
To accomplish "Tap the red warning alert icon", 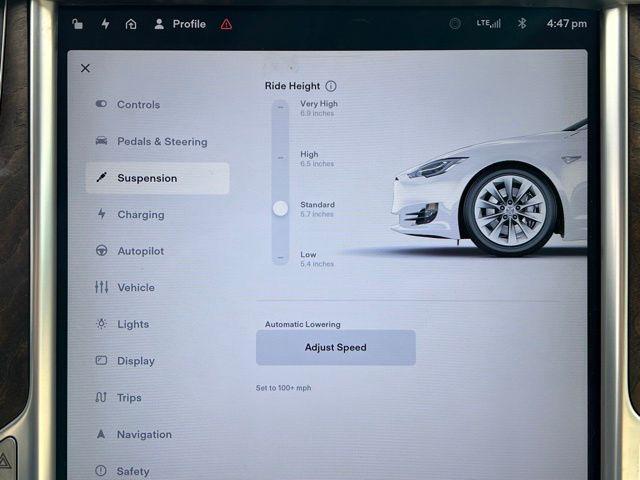I will point(226,24).
